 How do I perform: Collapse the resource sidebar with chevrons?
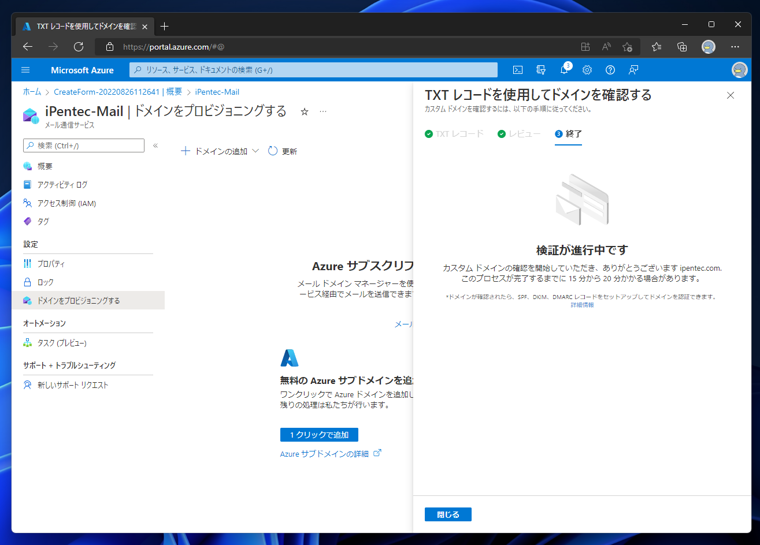(156, 145)
